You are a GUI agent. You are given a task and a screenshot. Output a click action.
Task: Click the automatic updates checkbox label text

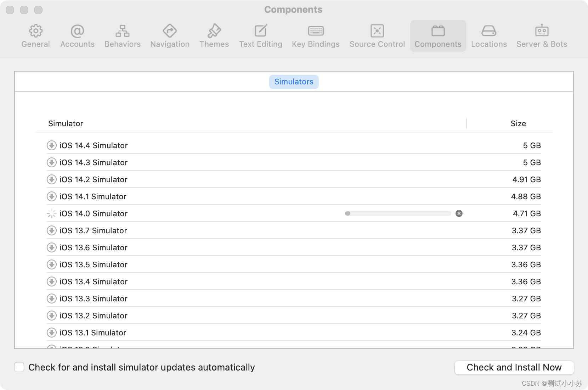142,367
